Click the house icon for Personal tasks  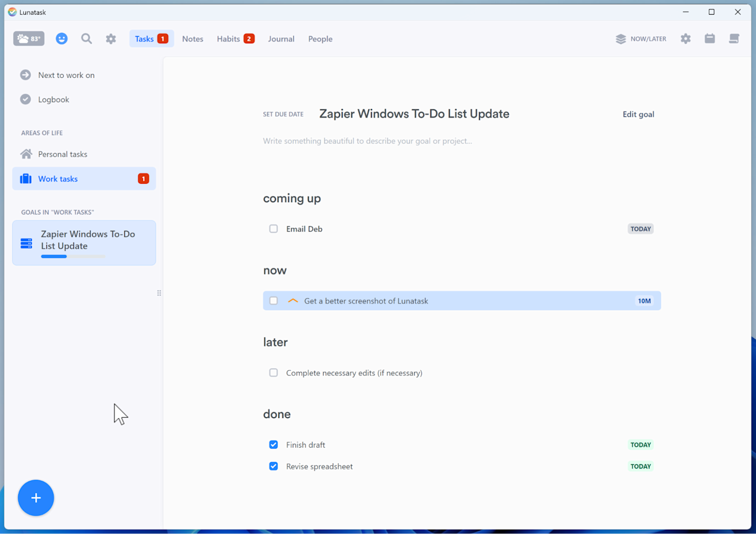point(26,154)
